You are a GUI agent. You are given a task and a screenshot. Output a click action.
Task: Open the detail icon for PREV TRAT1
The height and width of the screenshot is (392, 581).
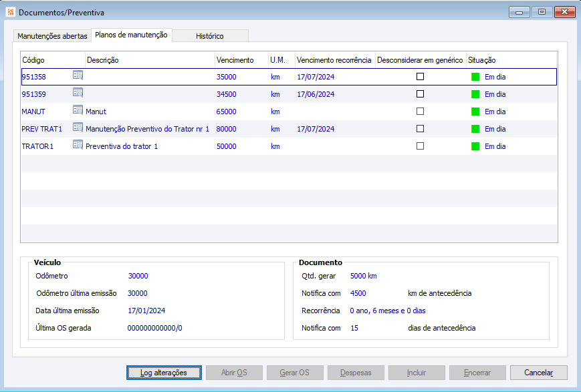(78, 128)
